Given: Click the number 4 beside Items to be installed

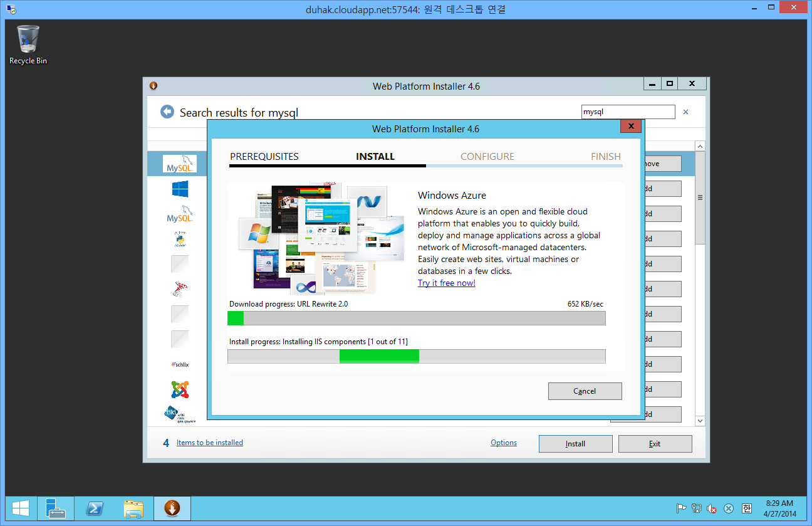Looking at the screenshot, I should [x=166, y=443].
